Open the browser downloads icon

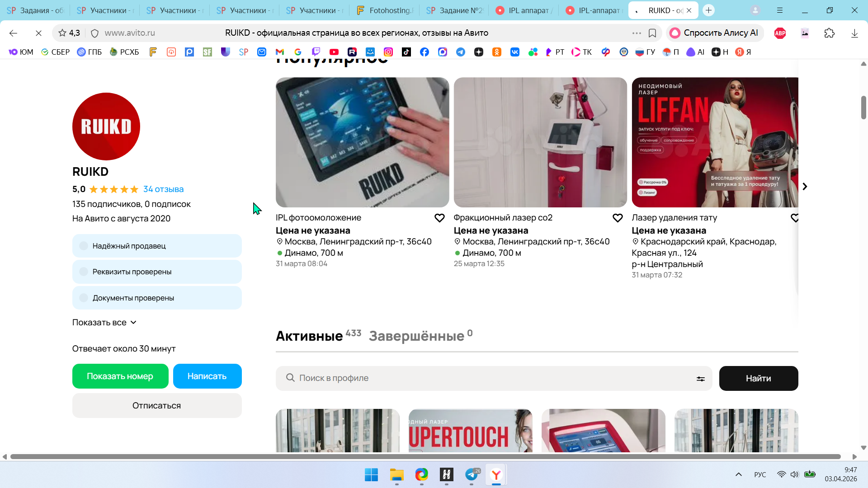pyautogui.click(x=854, y=33)
